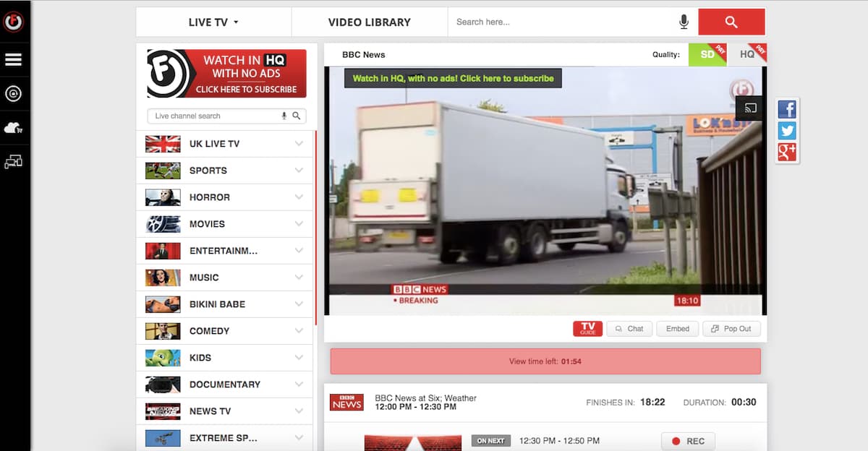Share on Google Plus
The height and width of the screenshot is (451, 868).
point(787,152)
